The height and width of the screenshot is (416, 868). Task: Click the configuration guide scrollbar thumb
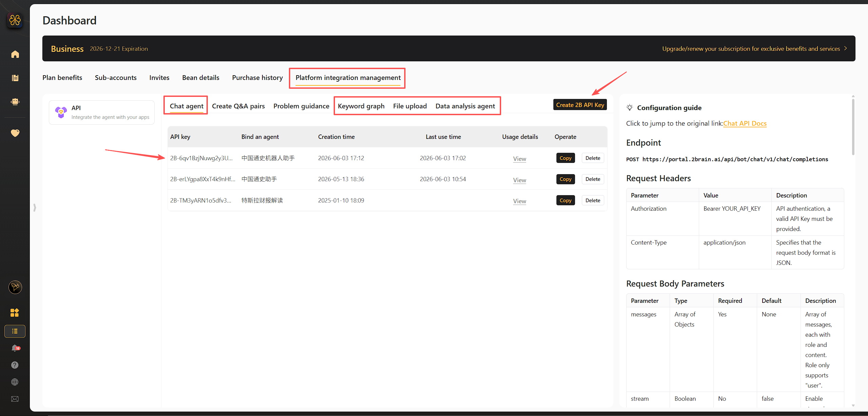853,126
